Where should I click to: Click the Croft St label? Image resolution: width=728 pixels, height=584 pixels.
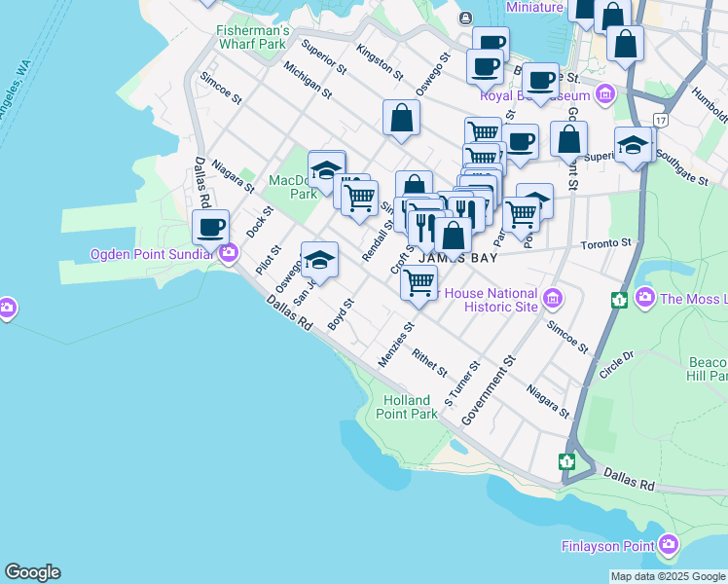(402, 259)
